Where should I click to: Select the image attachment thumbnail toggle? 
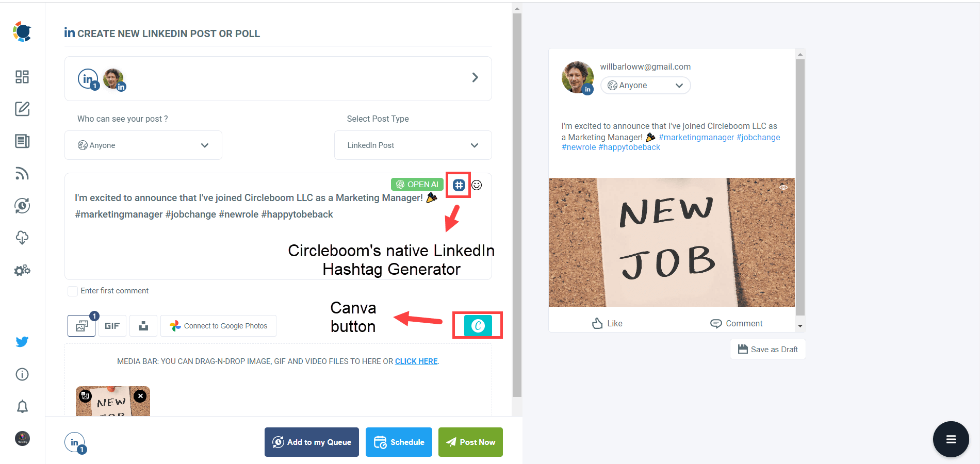click(x=84, y=396)
